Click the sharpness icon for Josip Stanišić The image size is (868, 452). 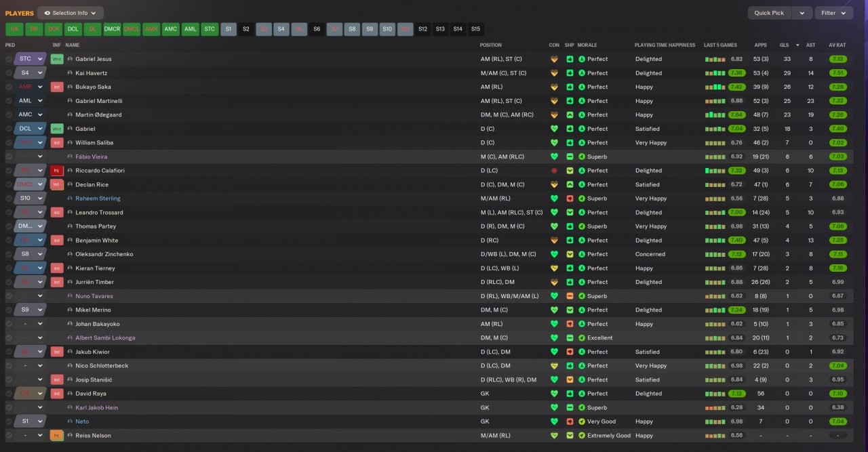570,380
